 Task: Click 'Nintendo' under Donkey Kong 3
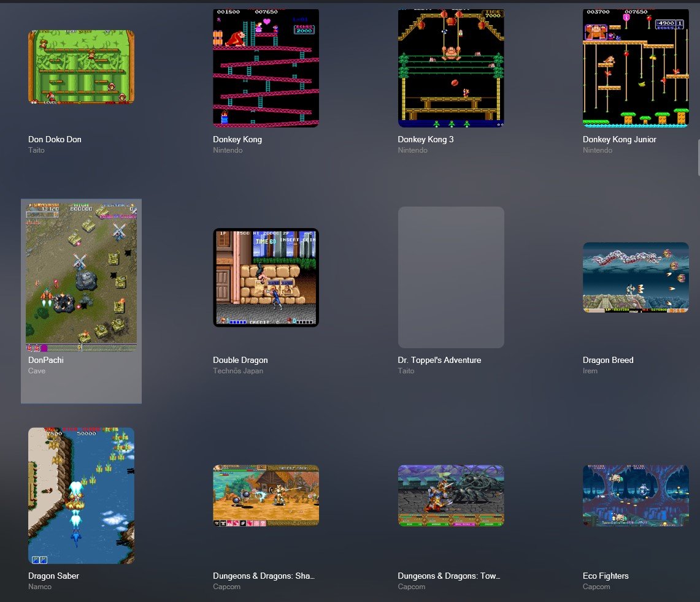coord(412,150)
